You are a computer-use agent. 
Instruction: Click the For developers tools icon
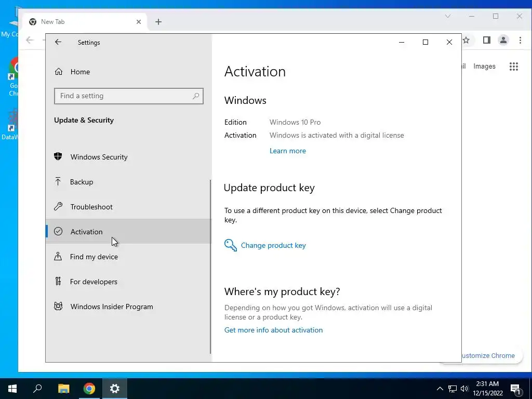[58, 281]
